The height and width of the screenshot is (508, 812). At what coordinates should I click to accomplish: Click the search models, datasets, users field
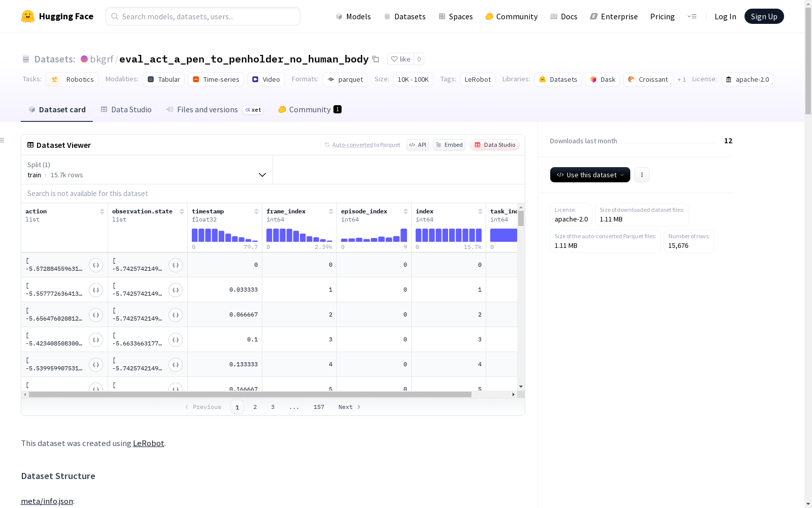coord(203,16)
